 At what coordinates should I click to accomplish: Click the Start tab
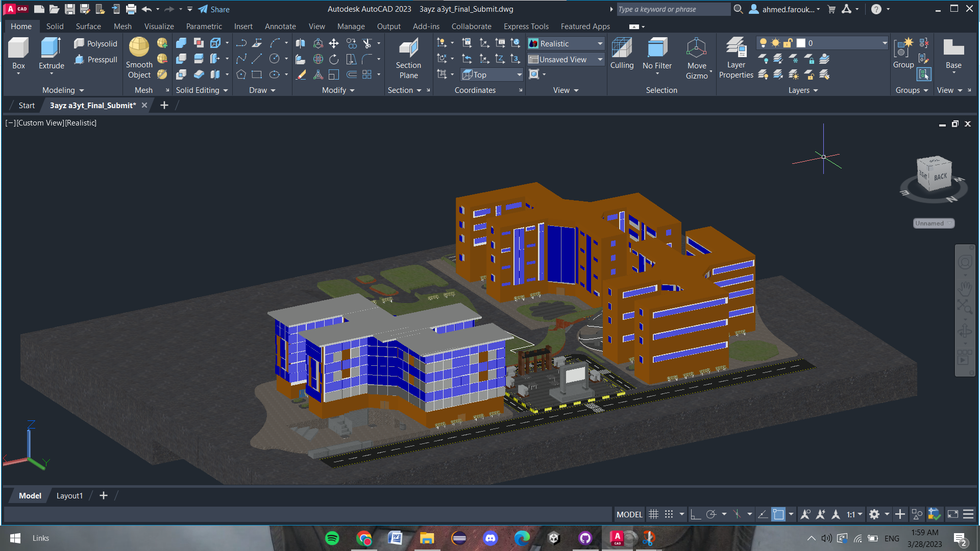point(26,105)
